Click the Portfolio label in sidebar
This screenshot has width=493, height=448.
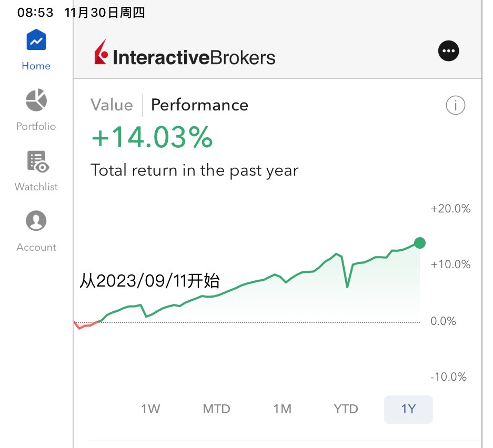(x=36, y=126)
